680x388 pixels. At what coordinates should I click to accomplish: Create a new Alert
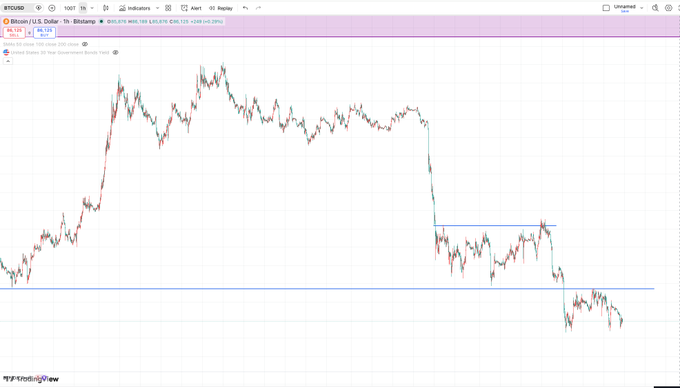click(191, 8)
